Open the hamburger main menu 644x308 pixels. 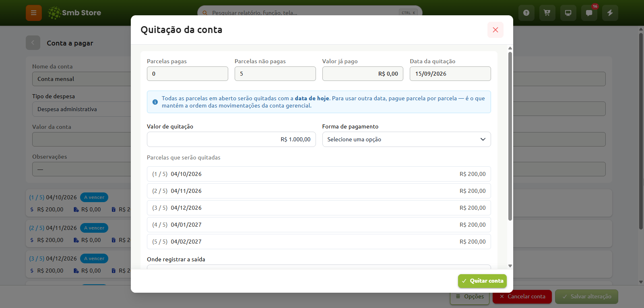pos(34,13)
